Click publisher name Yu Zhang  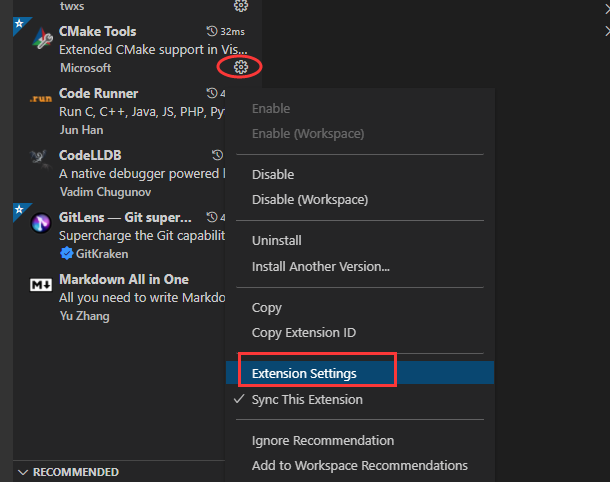(84, 316)
